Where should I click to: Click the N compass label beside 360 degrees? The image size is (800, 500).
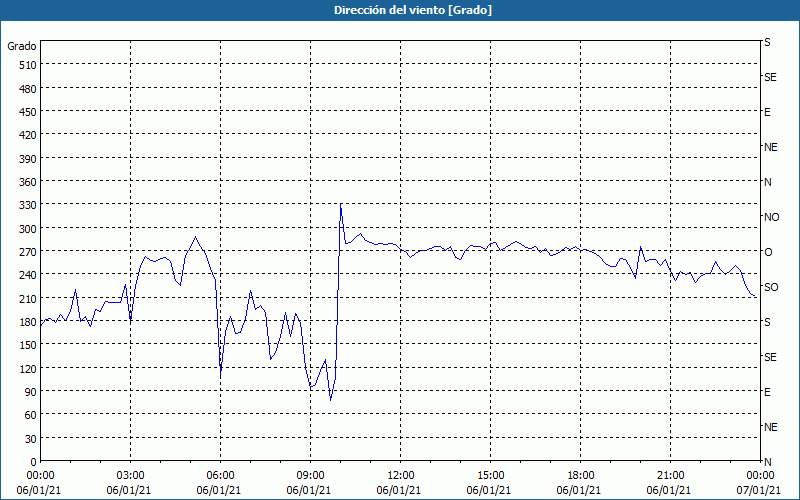tap(767, 182)
